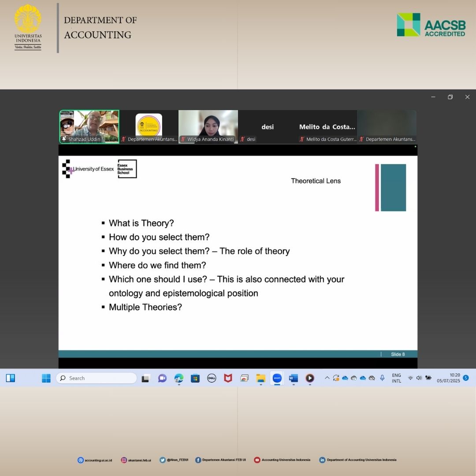
Task: Open the notification count badge
Action: click(466, 378)
